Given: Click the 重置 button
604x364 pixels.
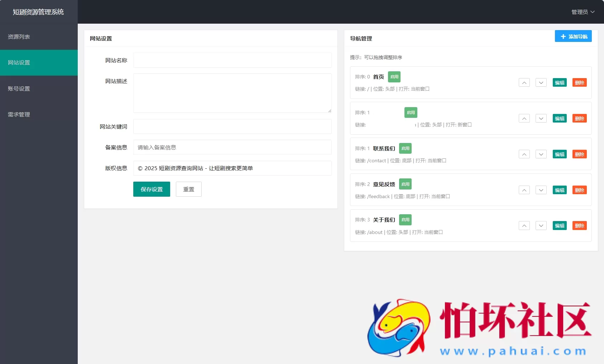Looking at the screenshot, I should [x=188, y=189].
